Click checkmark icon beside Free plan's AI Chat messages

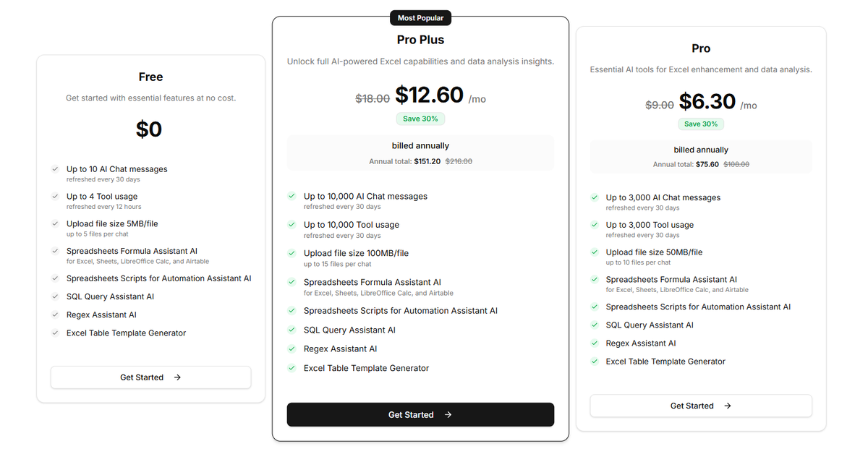(55, 169)
